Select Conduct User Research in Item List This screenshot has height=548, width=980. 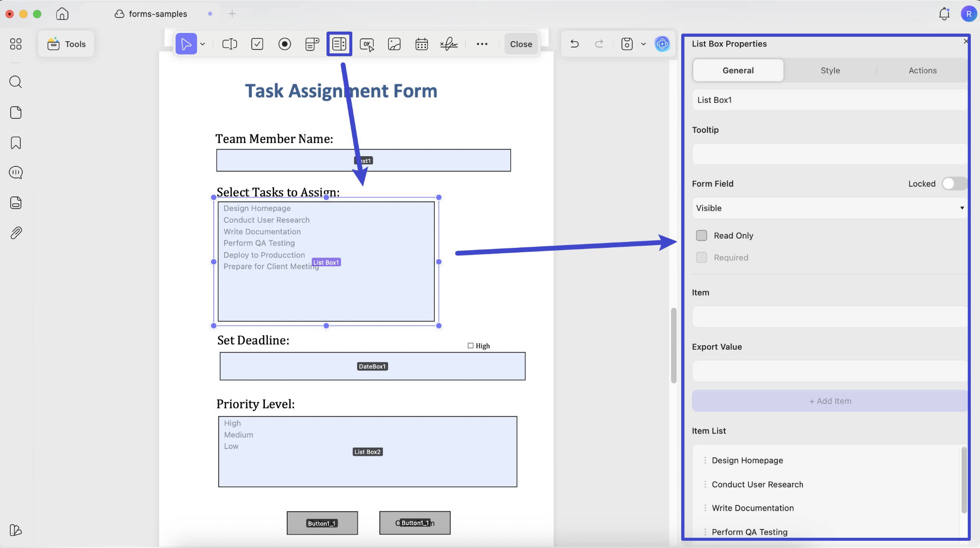click(x=757, y=484)
